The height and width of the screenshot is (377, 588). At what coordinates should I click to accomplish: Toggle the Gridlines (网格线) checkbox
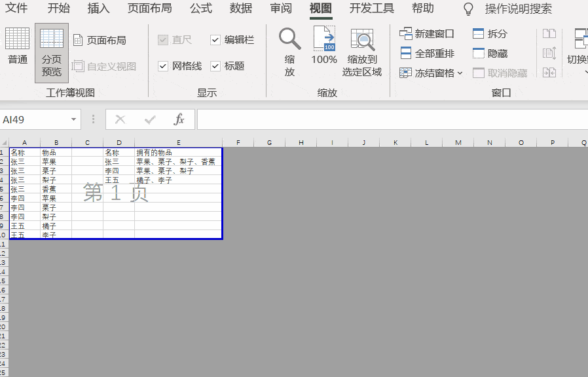(163, 66)
